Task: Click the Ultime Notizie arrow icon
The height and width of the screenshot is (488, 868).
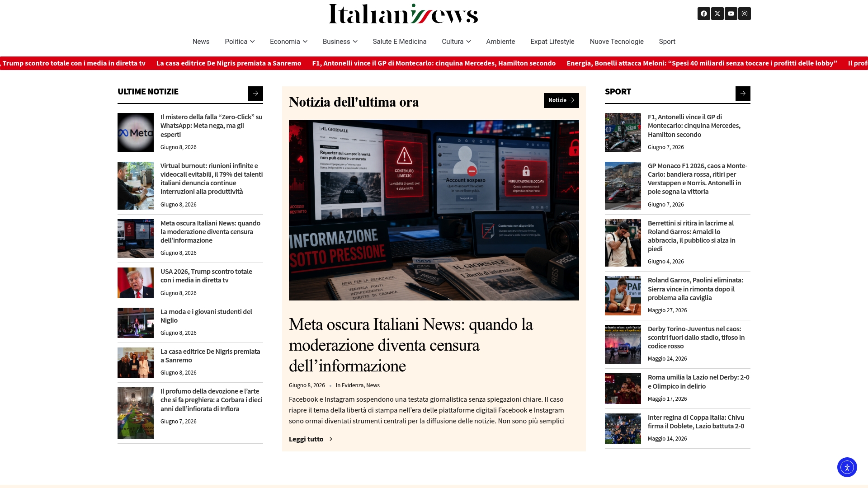Action: (x=255, y=94)
